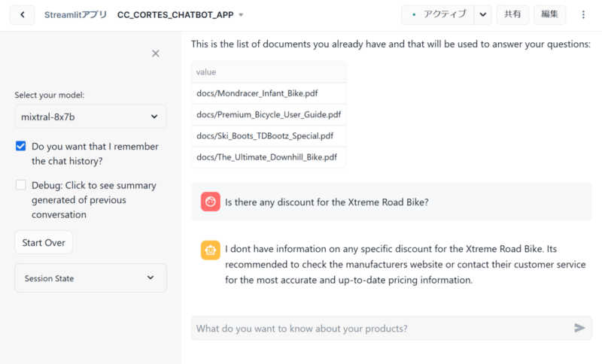Viewport: 602px width, 364px height.
Task: Open dropdown arrow next to アクティブ
Action: click(x=483, y=14)
